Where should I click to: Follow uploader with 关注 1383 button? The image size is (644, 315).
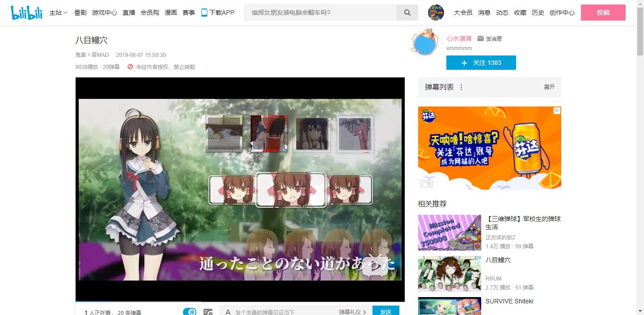[x=481, y=63]
